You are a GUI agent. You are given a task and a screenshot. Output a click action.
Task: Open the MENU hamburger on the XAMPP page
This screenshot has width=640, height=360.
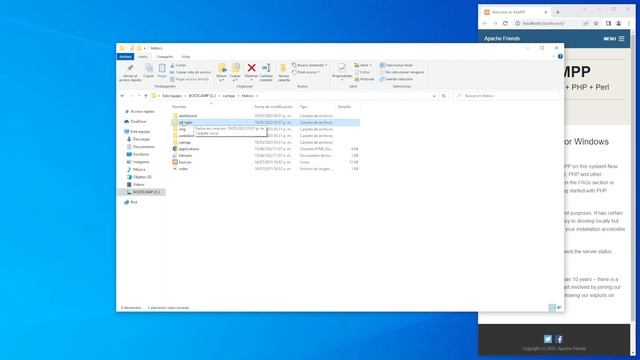[614, 39]
